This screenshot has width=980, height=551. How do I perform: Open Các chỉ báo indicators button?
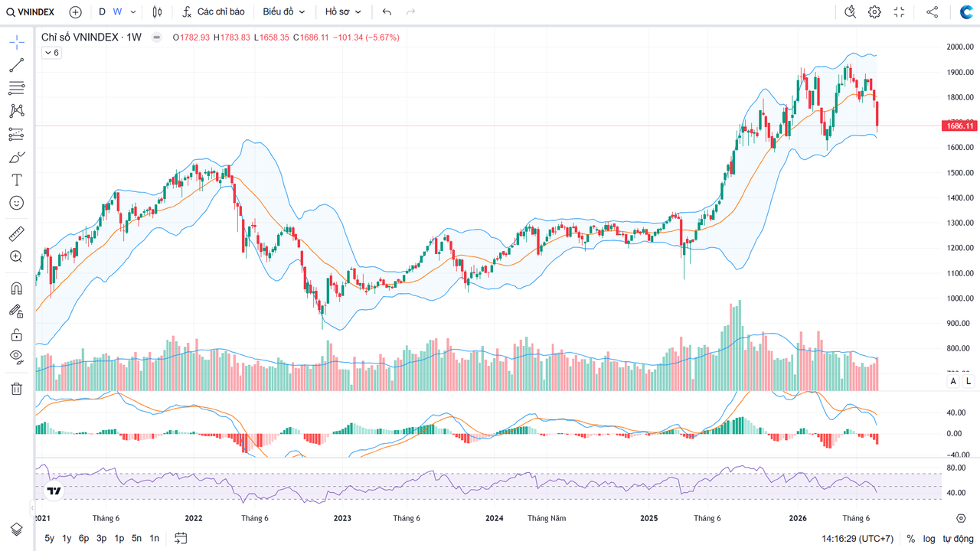click(x=214, y=12)
